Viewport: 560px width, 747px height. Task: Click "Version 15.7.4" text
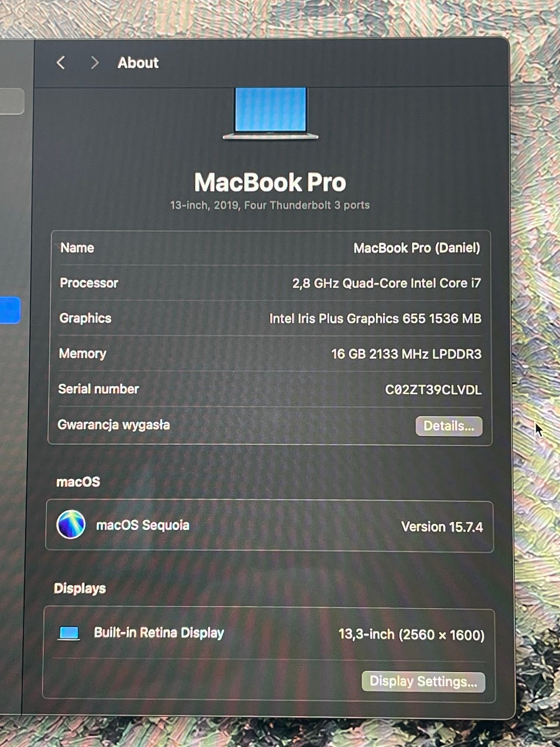(442, 527)
